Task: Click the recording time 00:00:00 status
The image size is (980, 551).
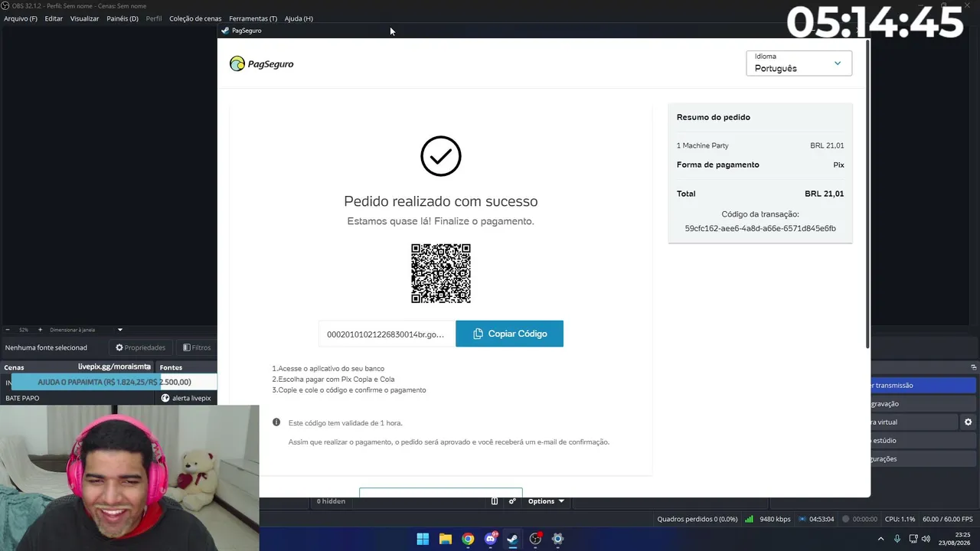Action: 865,520
